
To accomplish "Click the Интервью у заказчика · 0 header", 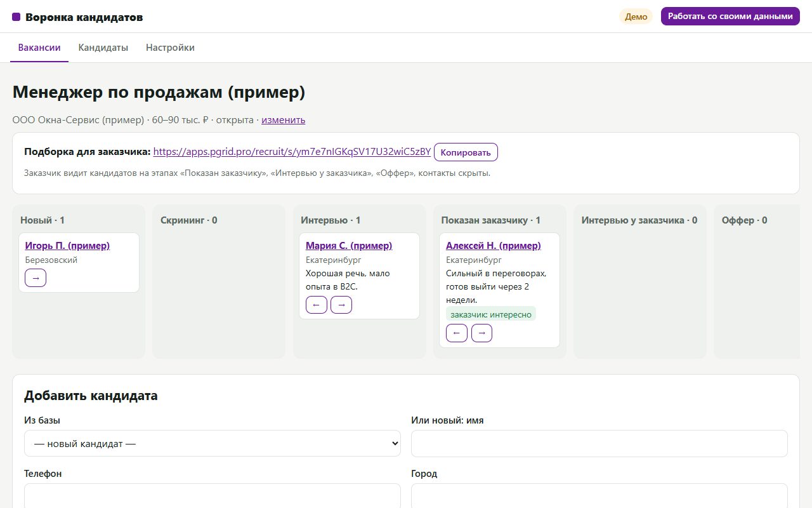I will (x=639, y=220).
